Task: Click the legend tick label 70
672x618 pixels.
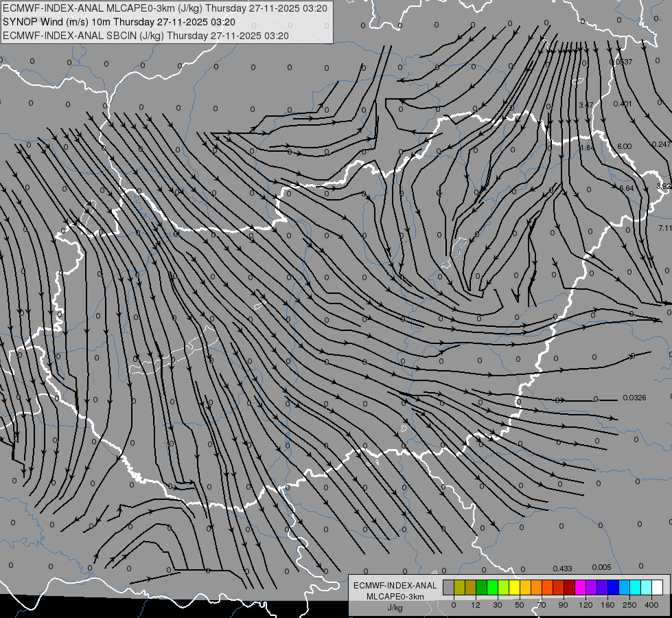Action: pos(542,605)
